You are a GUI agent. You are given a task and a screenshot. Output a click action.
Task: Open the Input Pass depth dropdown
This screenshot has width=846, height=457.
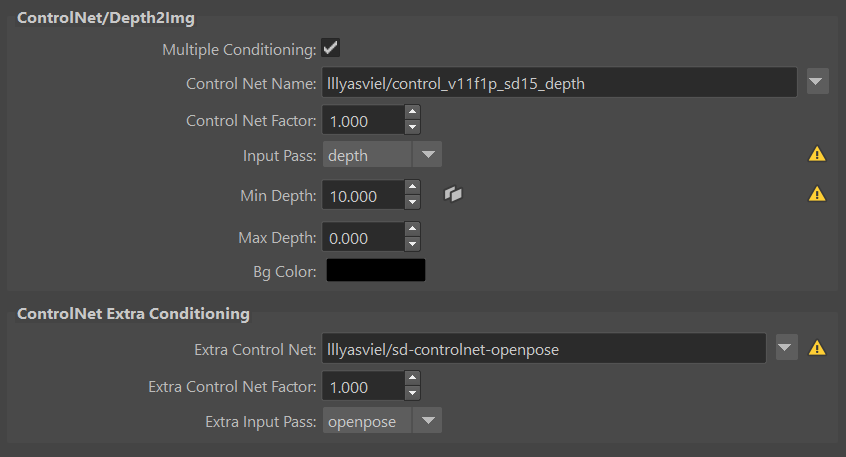(383, 155)
